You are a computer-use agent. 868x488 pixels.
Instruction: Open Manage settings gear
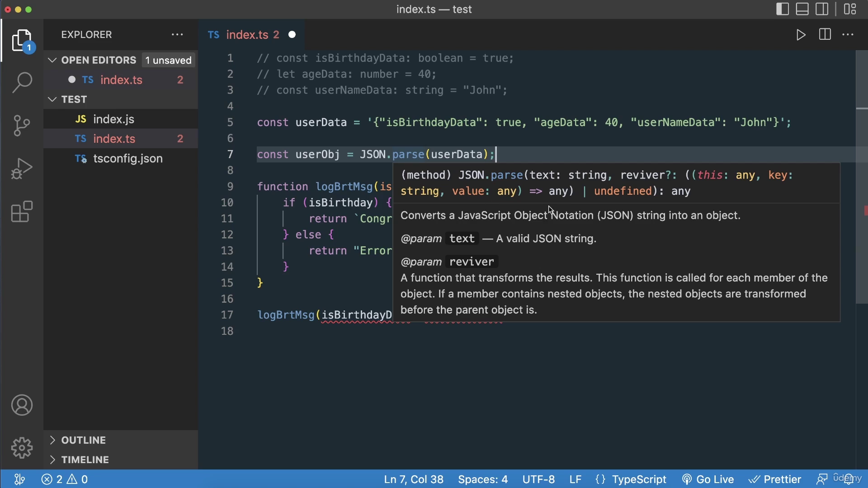(21, 448)
